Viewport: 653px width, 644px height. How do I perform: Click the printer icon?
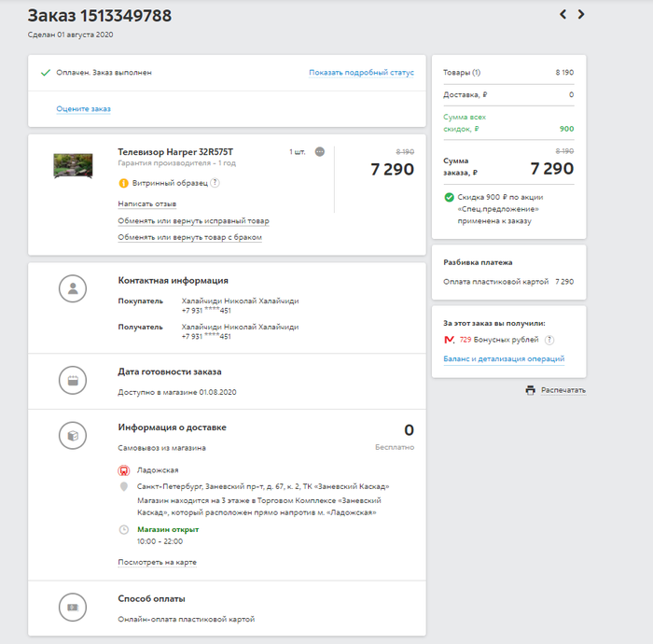pyautogui.click(x=530, y=390)
